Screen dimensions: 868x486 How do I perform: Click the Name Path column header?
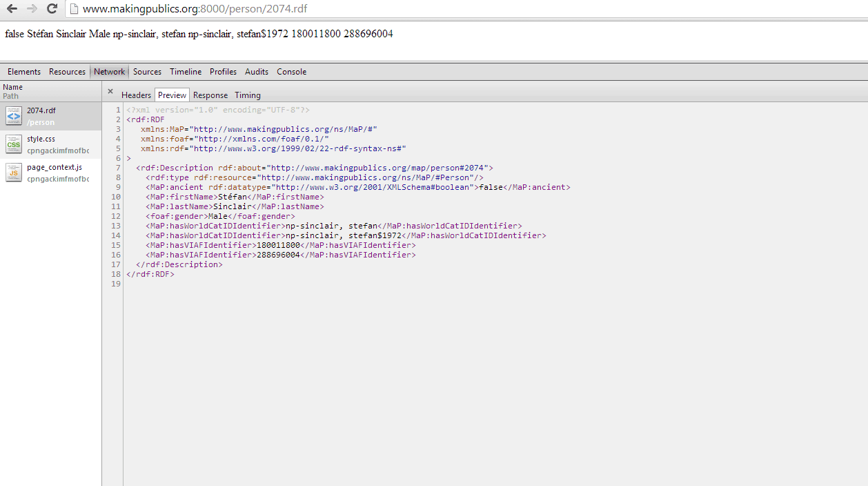tap(50, 91)
